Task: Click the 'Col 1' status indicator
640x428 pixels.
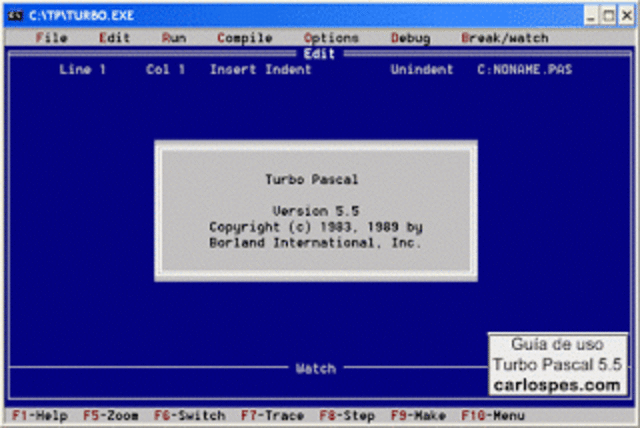Action: 165,69
